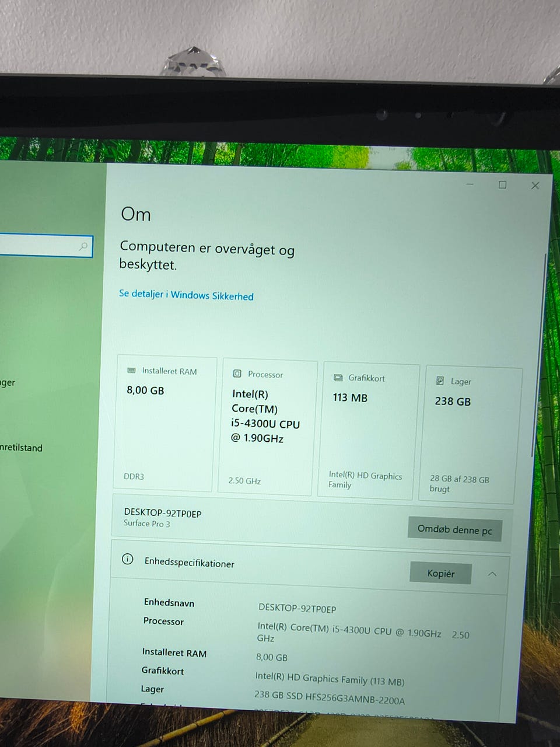Click the Grafikkort row label in specifications
Viewport: 560px width, 747px height.
click(x=162, y=671)
